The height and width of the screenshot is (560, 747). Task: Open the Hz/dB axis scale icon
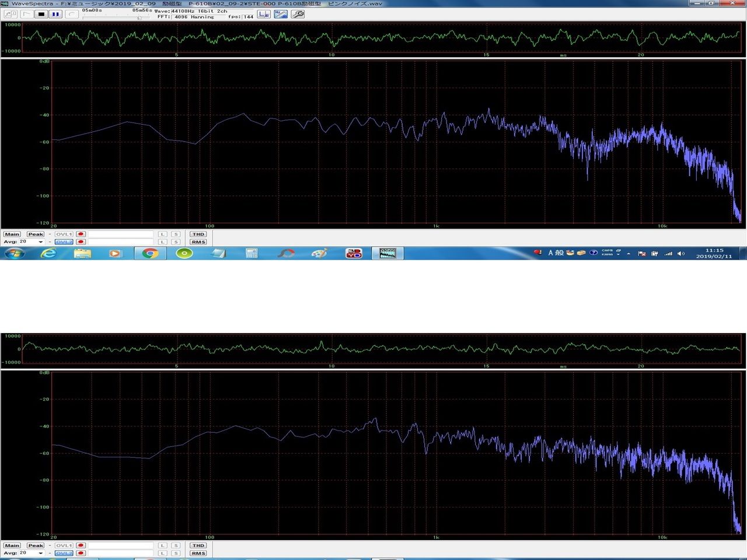(x=281, y=14)
